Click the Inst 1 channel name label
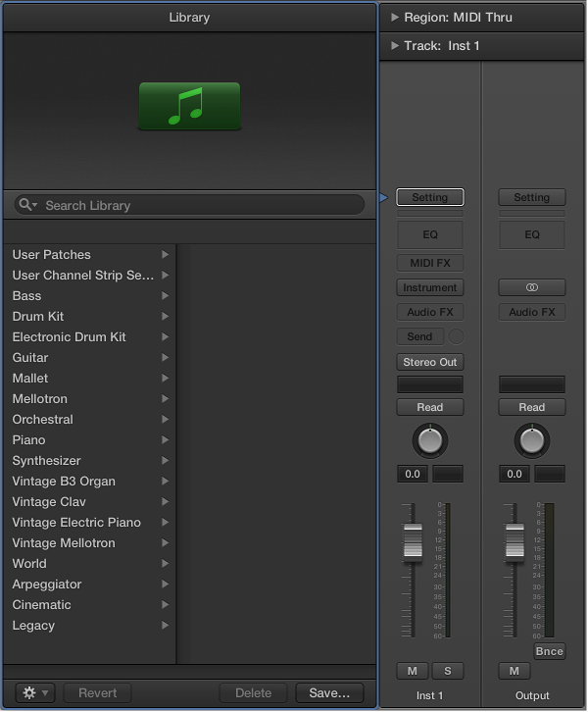Screen dimensions: 588x712 coord(429,695)
